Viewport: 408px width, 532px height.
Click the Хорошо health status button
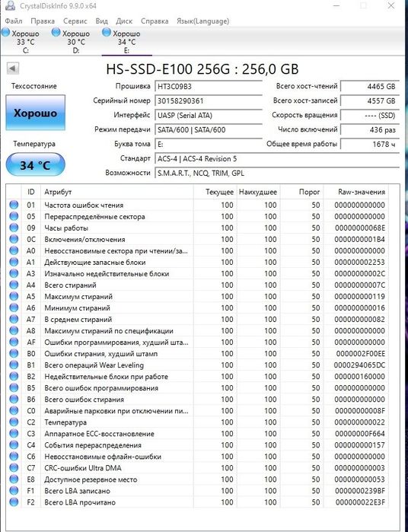coord(35,113)
